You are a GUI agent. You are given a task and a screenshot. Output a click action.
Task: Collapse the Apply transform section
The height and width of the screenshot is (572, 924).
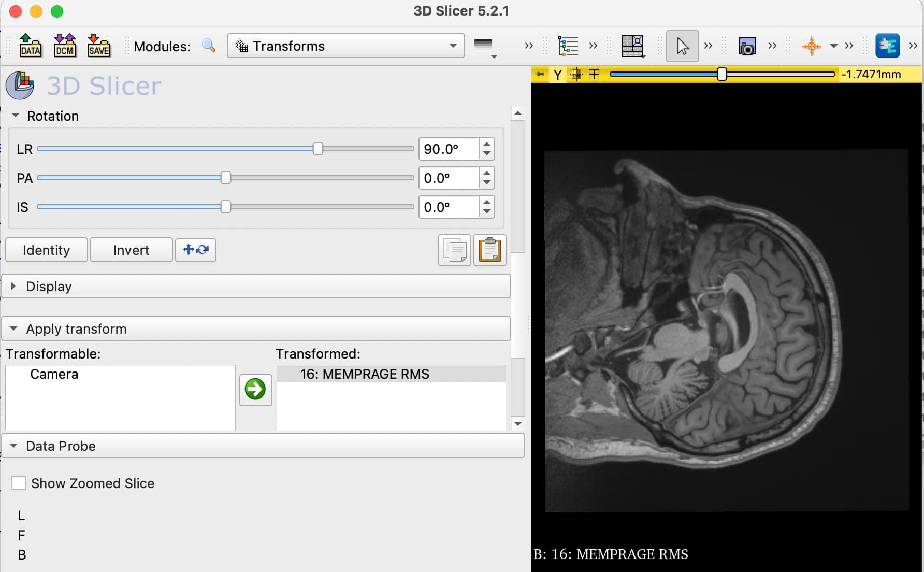coord(256,328)
